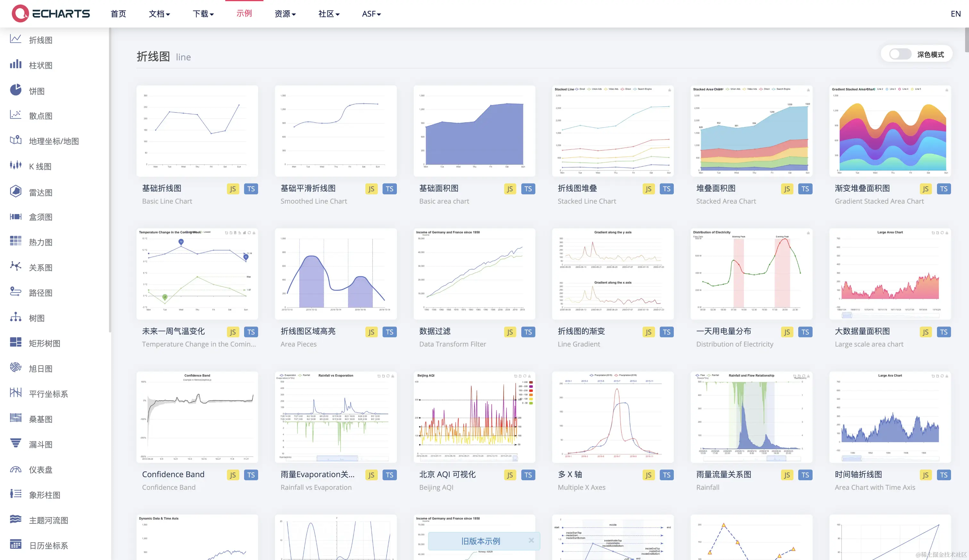Screen dimensions: 969x560
Task: Select the geo map icon in sidebar
Action: click(x=15, y=140)
